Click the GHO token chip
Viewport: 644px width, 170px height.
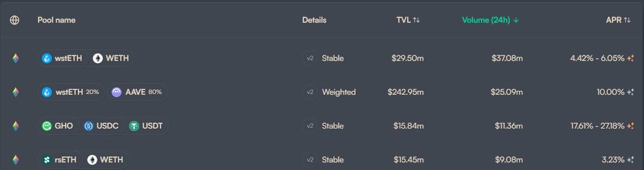point(58,126)
